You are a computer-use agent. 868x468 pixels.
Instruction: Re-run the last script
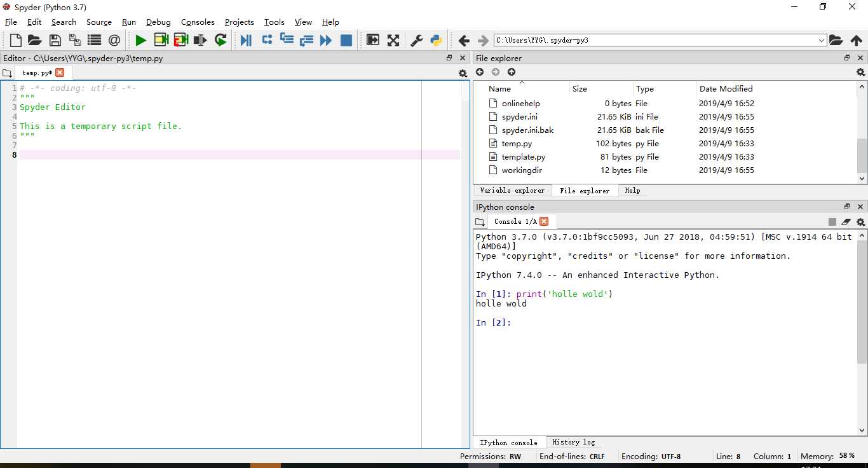[x=220, y=40]
